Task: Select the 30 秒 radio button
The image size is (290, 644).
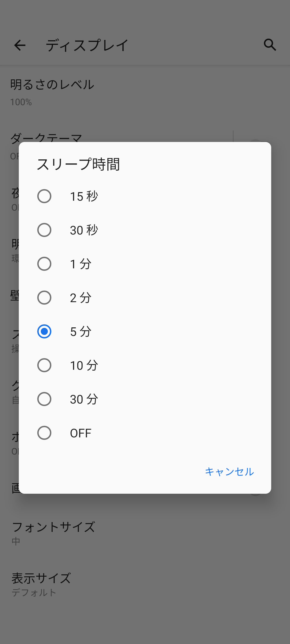Action: [x=44, y=230]
